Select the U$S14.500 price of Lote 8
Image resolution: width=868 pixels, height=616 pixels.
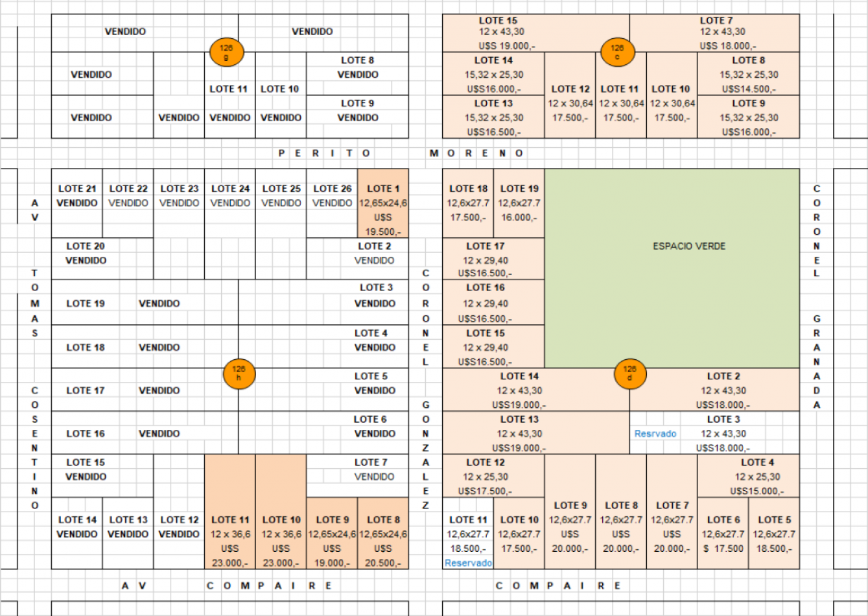coord(748,89)
